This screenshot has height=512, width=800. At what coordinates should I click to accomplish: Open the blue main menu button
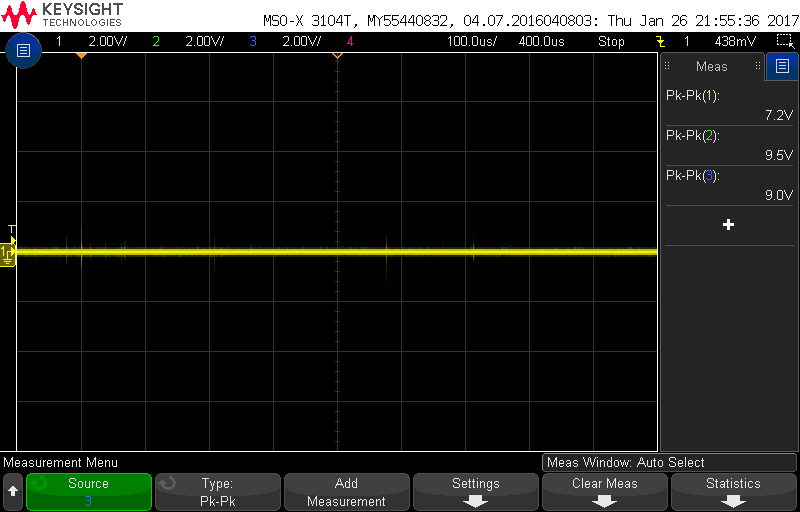23,50
